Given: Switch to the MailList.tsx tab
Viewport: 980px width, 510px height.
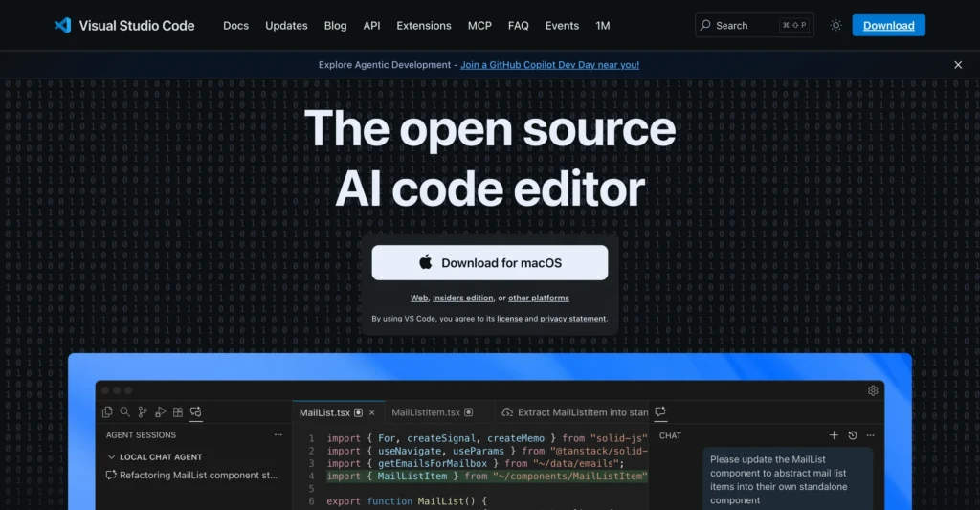Looking at the screenshot, I should (x=324, y=412).
